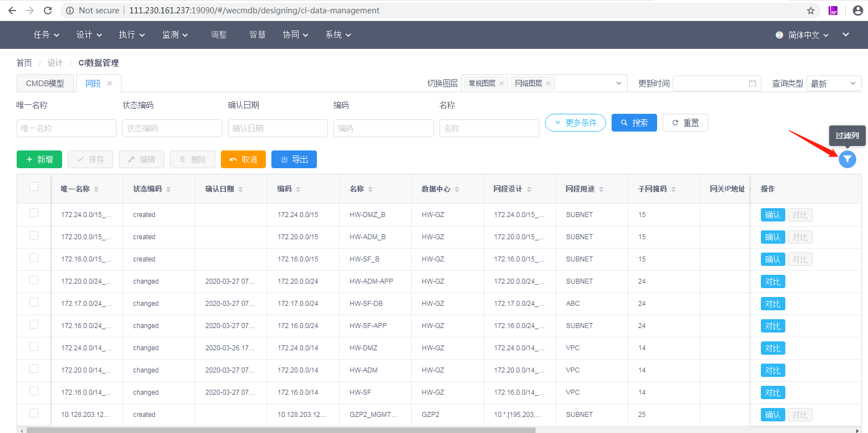This screenshot has height=433, width=868.
Task: Remove the 网络图层 tag via its X
Action: (x=548, y=83)
